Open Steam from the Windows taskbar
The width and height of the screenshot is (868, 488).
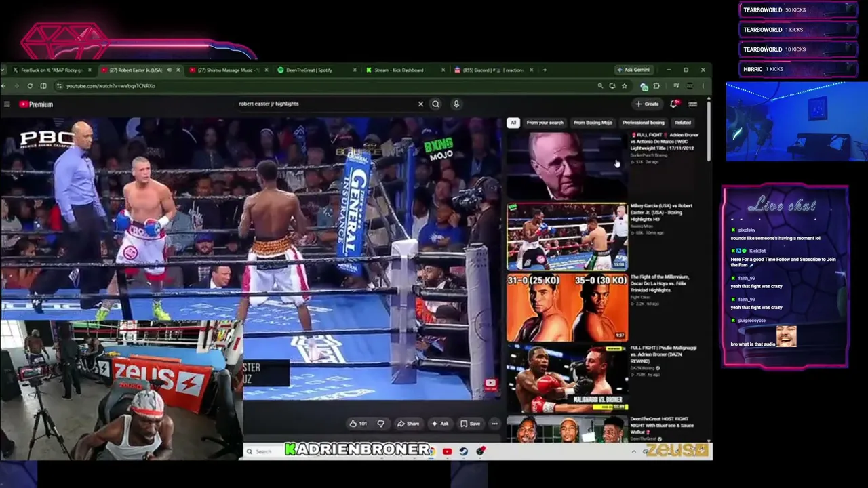(464, 451)
